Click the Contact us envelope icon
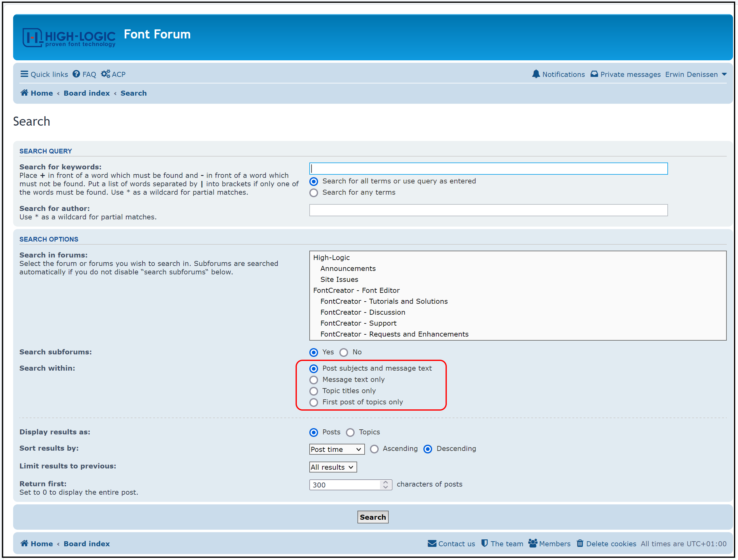Viewport: 738px width, 560px height. (432, 544)
